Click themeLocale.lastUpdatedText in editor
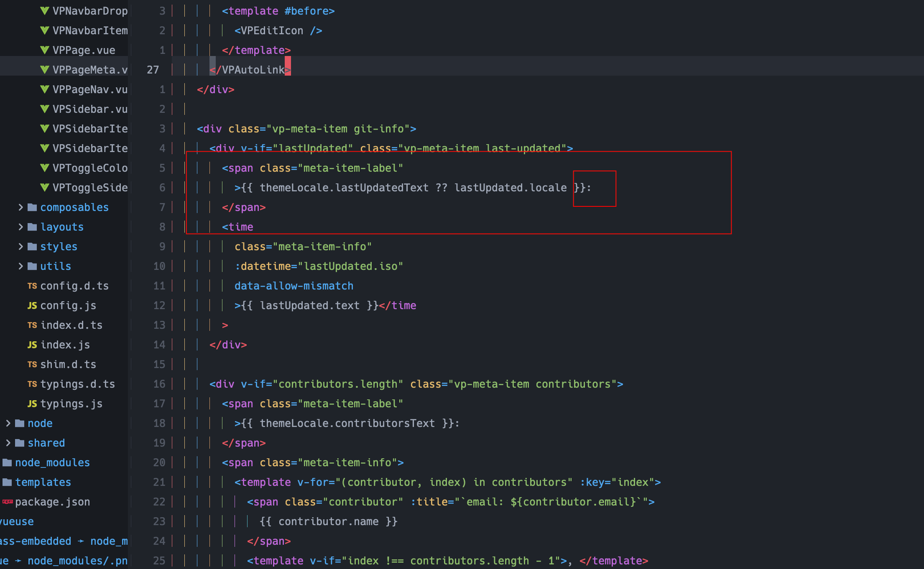This screenshot has height=569, width=924. tap(344, 188)
